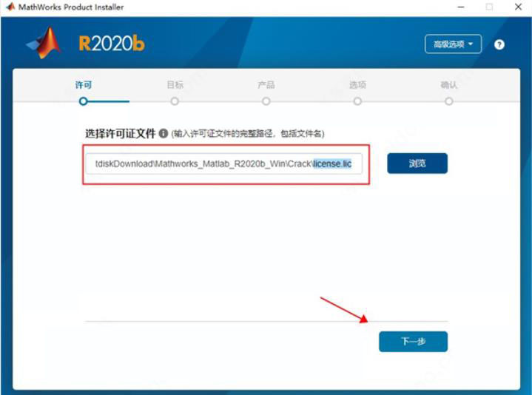532x395 pixels.
Task: Open help via the question mark icon
Action: coord(499,44)
